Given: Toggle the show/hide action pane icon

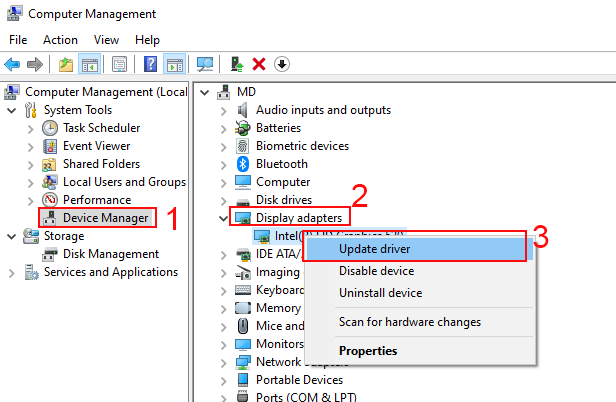Looking at the screenshot, I should (x=174, y=64).
